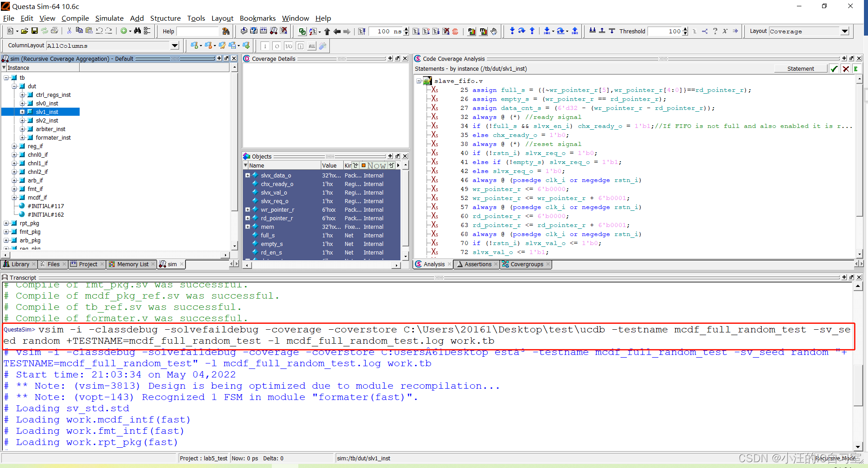Image resolution: width=868 pixels, height=468 pixels.
Task: Select the Run simulation icon
Action: coord(416,31)
